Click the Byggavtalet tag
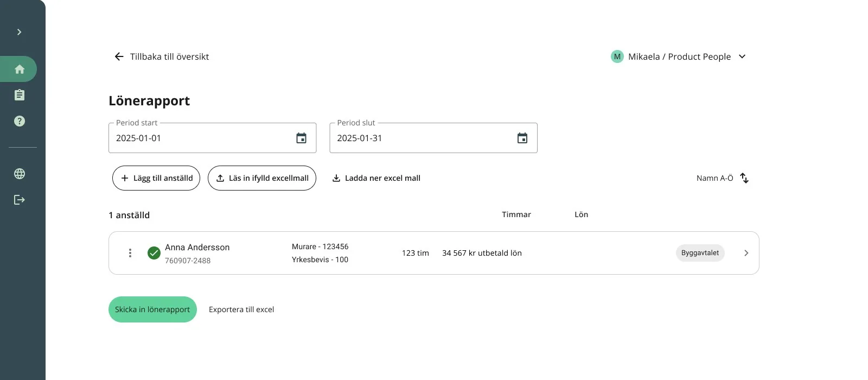Screen dimensions: 868x380 point(700,253)
